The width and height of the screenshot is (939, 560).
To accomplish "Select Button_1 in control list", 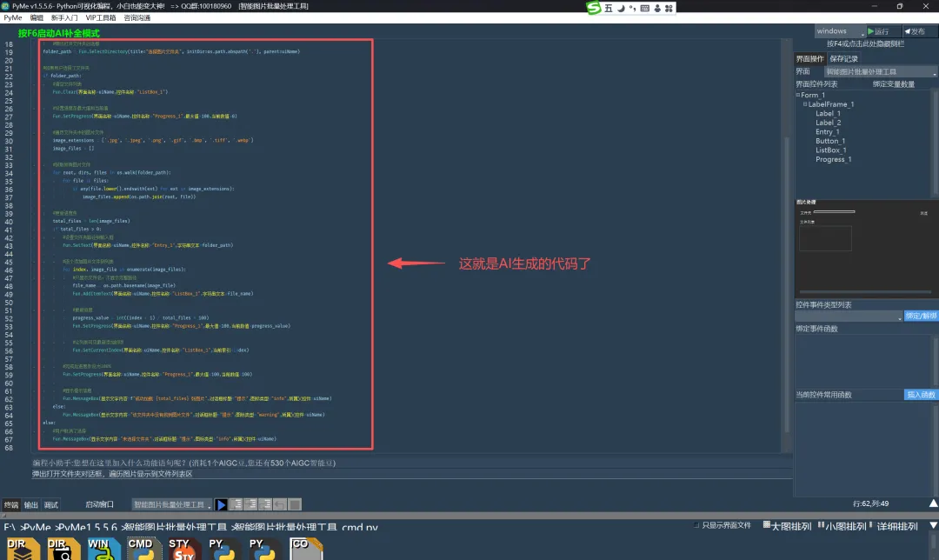I will pyautogui.click(x=830, y=141).
